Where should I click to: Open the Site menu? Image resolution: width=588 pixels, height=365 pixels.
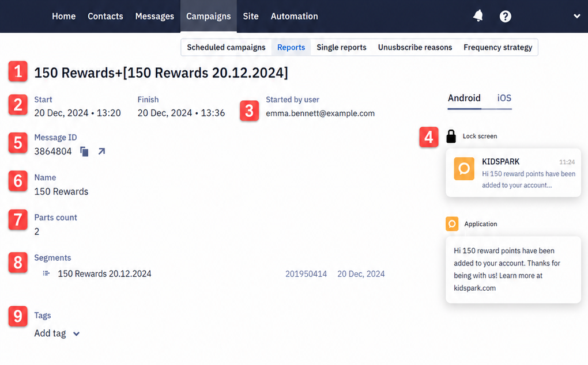251,16
